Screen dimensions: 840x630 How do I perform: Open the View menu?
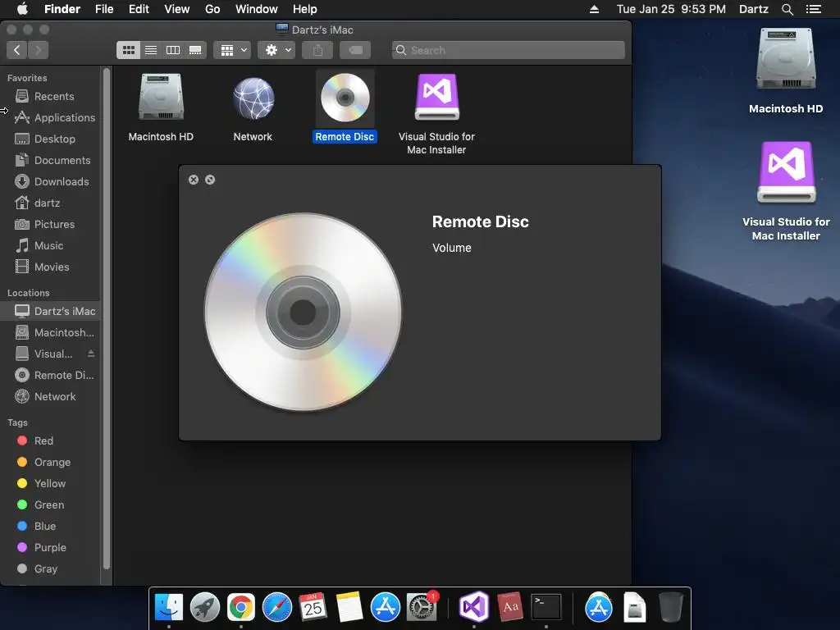[177, 9]
